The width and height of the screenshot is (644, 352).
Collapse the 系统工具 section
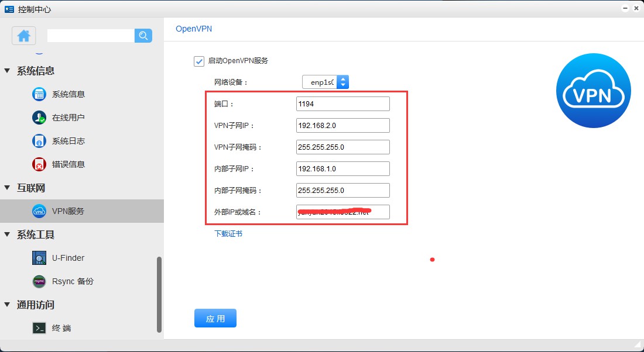[8, 234]
